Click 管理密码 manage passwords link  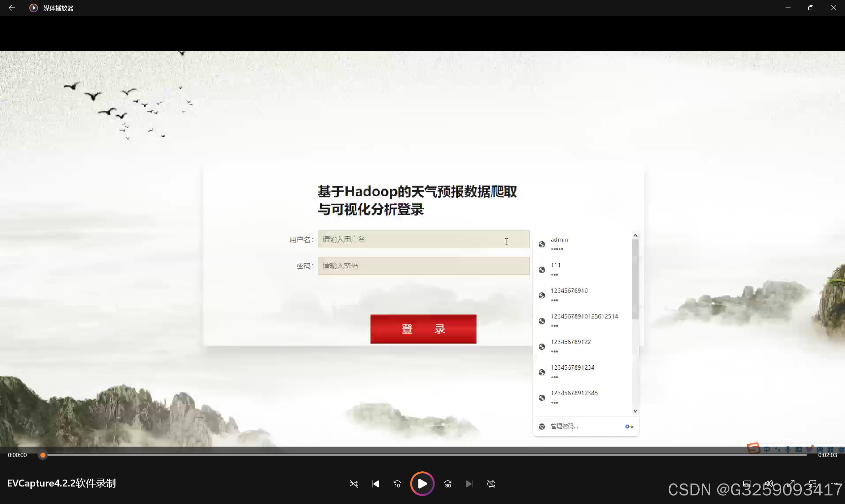tap(564, 426)
